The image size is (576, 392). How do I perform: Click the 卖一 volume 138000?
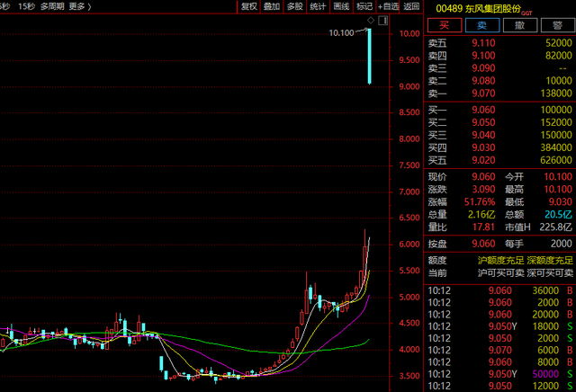556,94
